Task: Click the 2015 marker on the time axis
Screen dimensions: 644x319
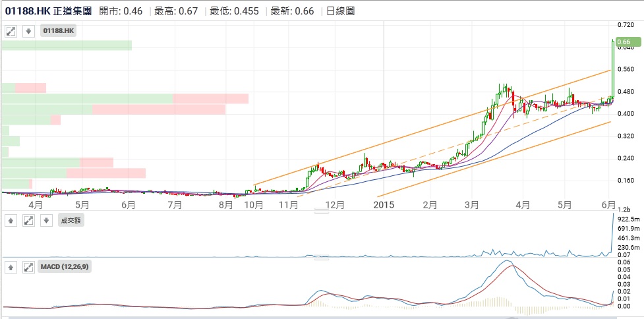Action: 384,205
